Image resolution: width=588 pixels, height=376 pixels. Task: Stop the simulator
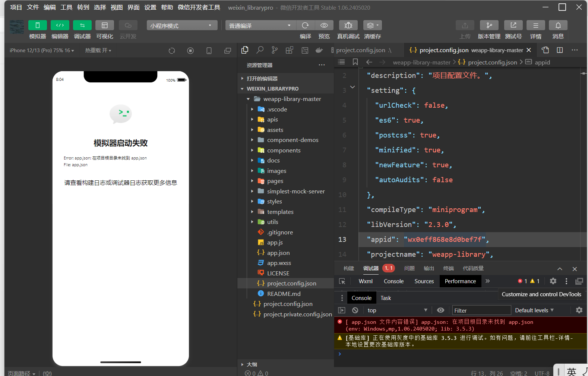coord(190,51)
